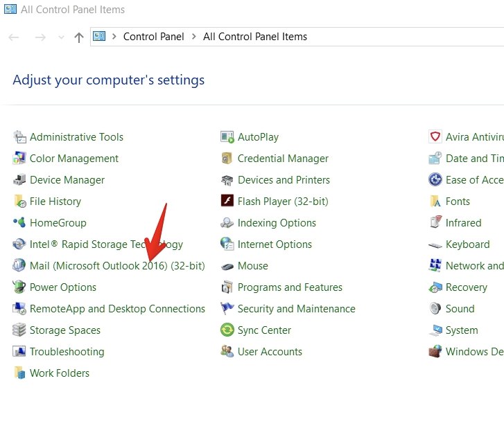The height and width of the screenshot is (428, 504).
Task: Open the recent locations dropdown arrow
Action: (61, 37)
